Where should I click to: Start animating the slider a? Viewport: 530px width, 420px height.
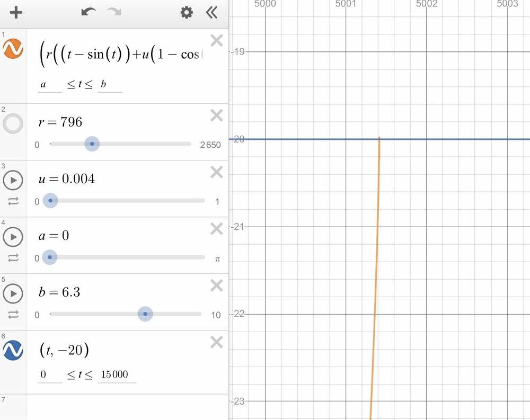pyautogui.click(x=13, y=237)
